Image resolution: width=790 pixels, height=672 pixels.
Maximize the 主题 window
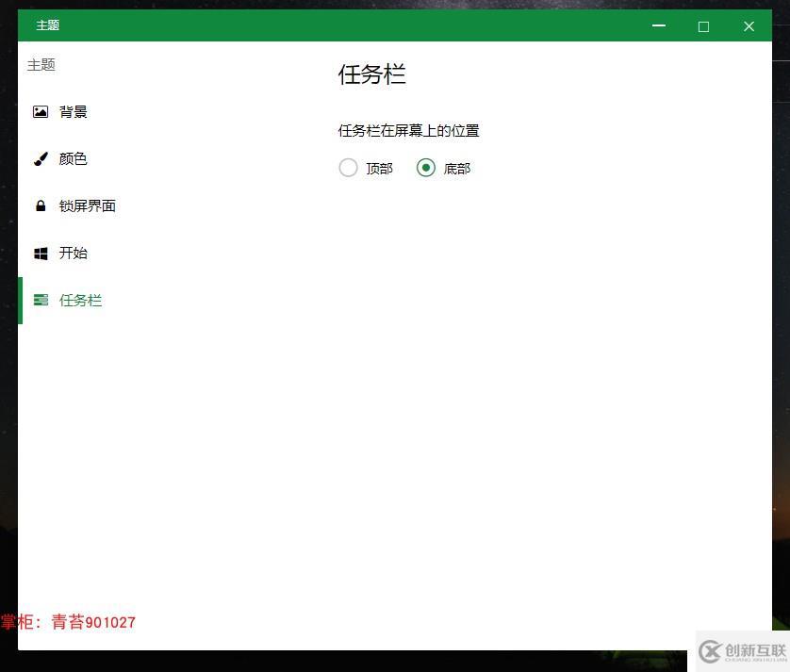click(x=703, y=26)
